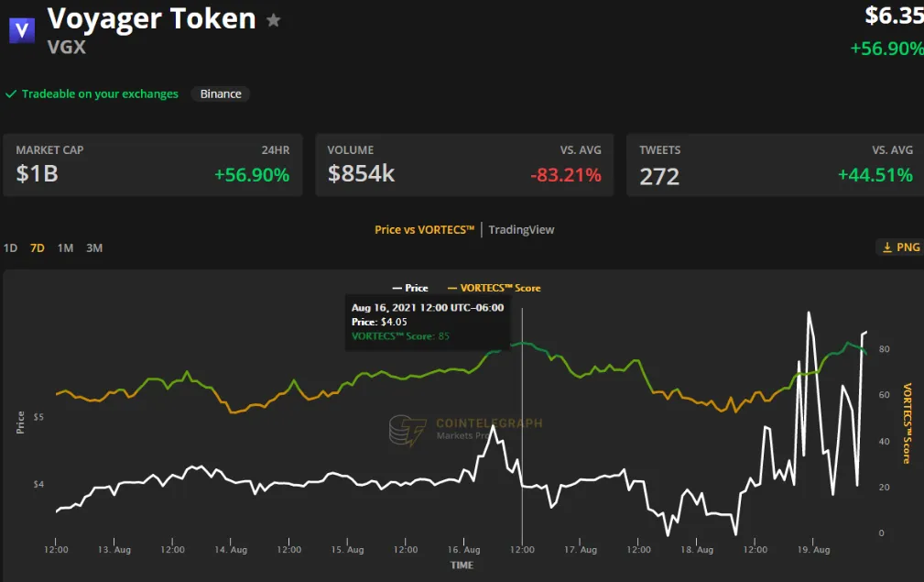Click the 16. Aug tick label
Screen dimensions: 924x582
coord(463,550)
